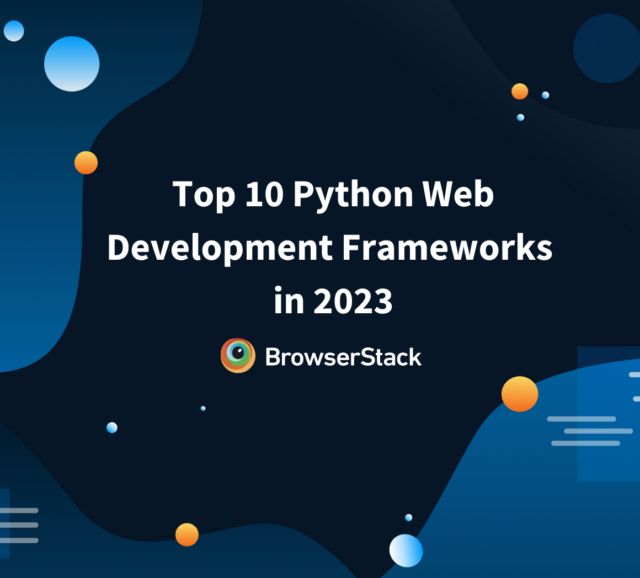The height and width of the screenshot is (578, 640).
Task: Click the BrowserStack eye logo icon
Action: pyautogui.click(x=238, y=356)
